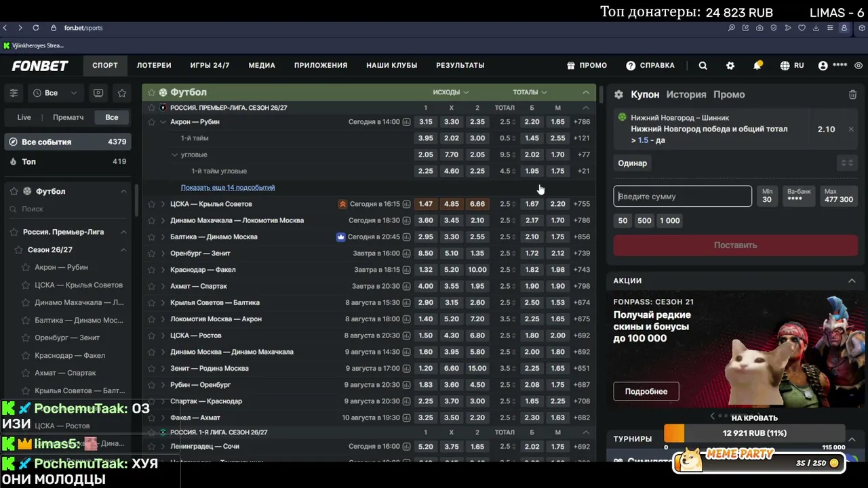Open the МЕДИА menu
The image size is (868, 488).
[x=262, y=66]
